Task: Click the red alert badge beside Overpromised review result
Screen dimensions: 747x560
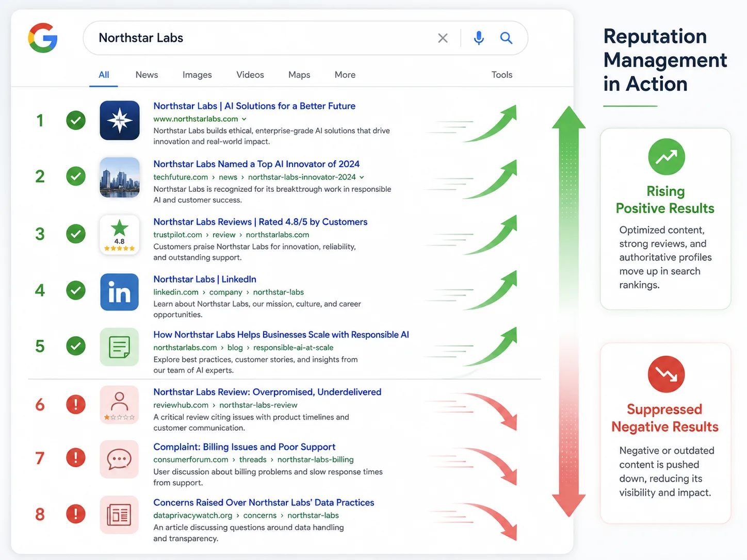Action: pos(76,404)
